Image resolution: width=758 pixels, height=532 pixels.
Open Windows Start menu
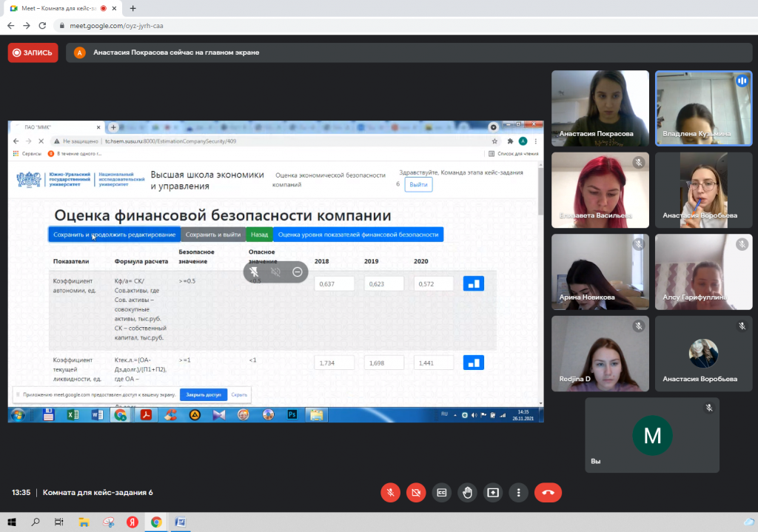pos(12,522)
